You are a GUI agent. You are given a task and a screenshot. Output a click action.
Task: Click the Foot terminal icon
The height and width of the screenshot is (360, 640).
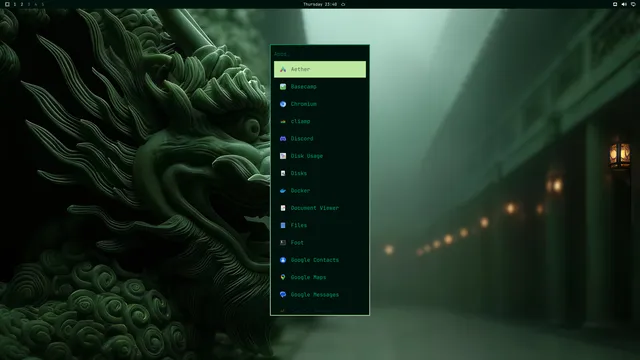pyautogui.click(x=283, y=242)
